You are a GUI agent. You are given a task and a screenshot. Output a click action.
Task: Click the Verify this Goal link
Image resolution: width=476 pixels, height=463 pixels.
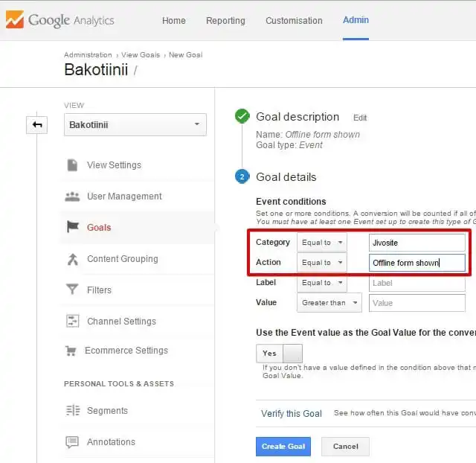point(292,414)
